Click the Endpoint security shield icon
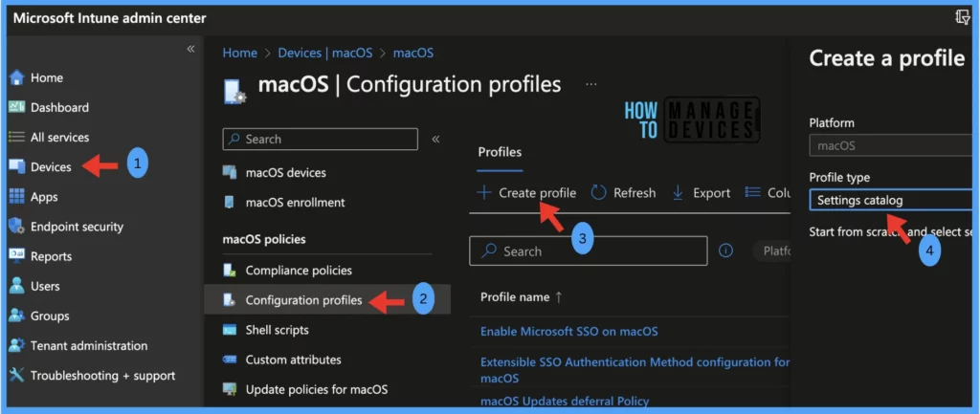980x414 pixels. click(x=17, y=226)
